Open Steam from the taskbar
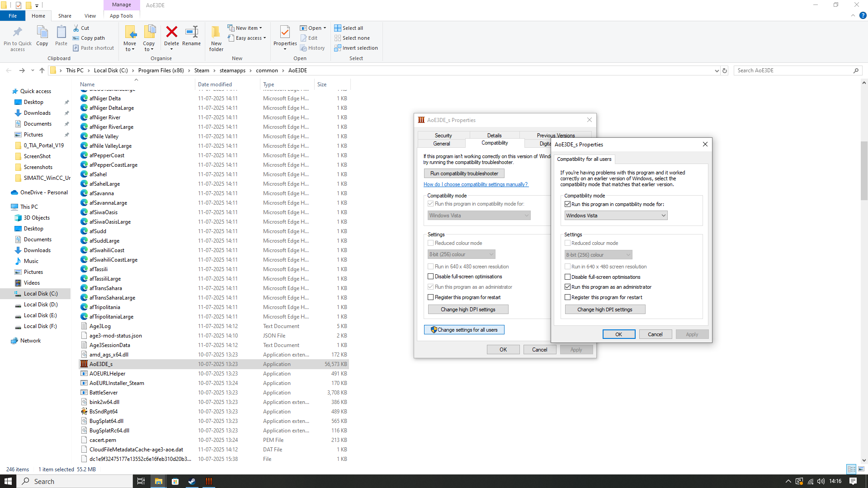The width and height of the screenshot is (868, 488). click(x=192, y=481)
